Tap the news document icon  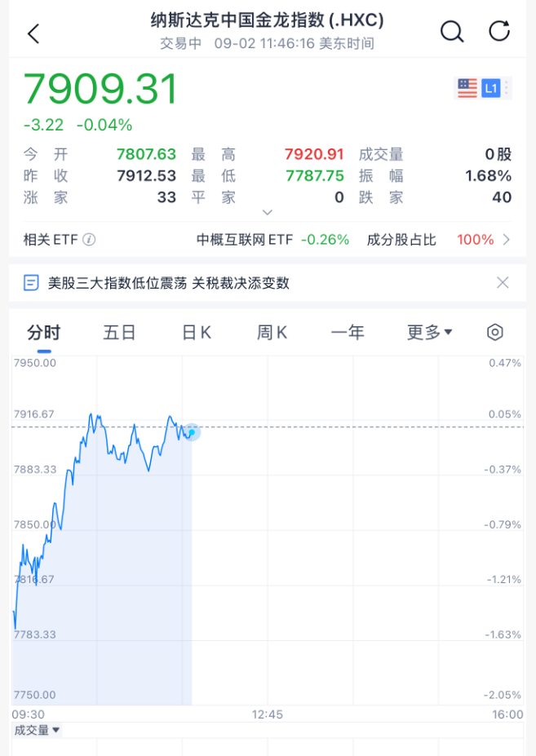tap(31, 282)
